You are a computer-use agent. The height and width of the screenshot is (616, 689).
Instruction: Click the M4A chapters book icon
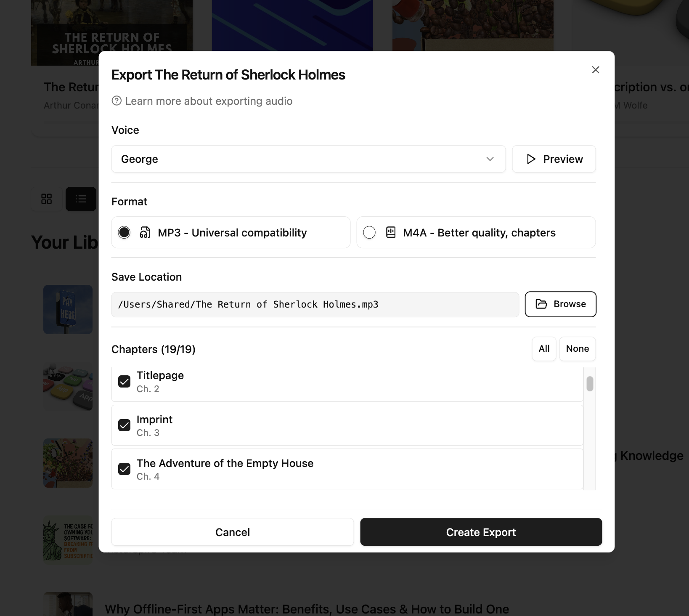pos(391,232)
